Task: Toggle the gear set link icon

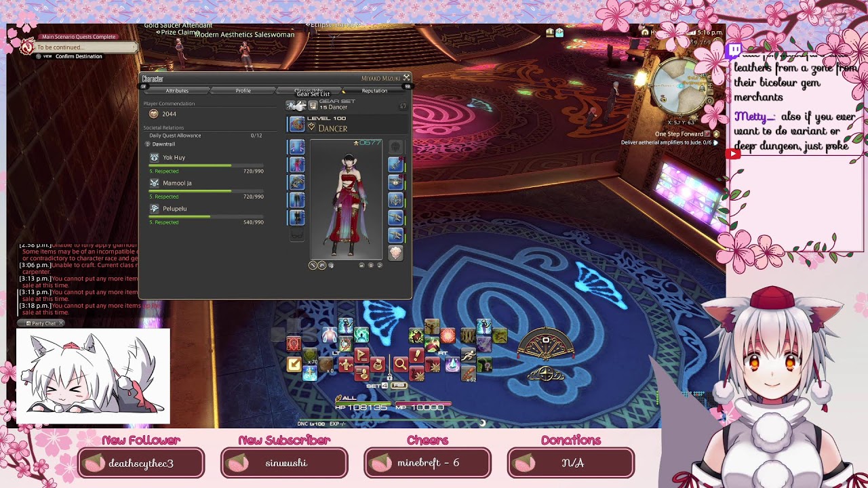Action: click(x=403, y=106)
